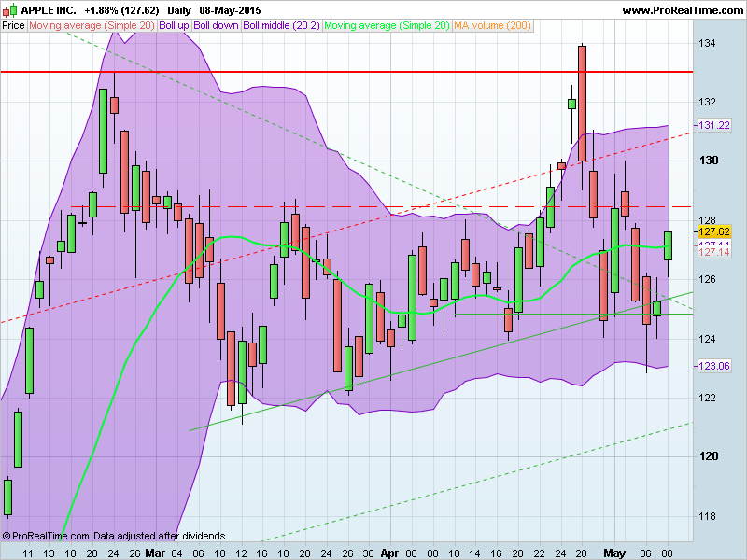The width and height of the screenshot is (747, 560).
Task: Click the Apr month label on time axis
Action: click(x=389, y=553)
